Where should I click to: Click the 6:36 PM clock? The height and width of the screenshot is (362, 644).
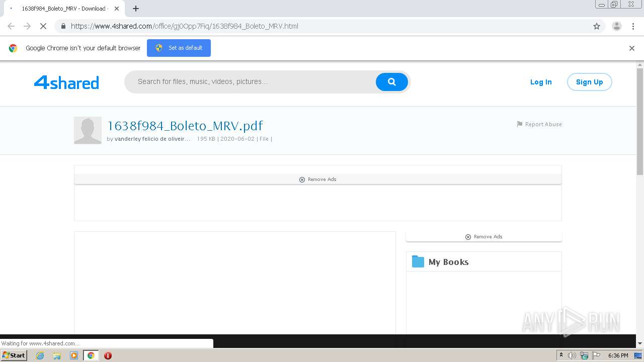click(618, 355)
